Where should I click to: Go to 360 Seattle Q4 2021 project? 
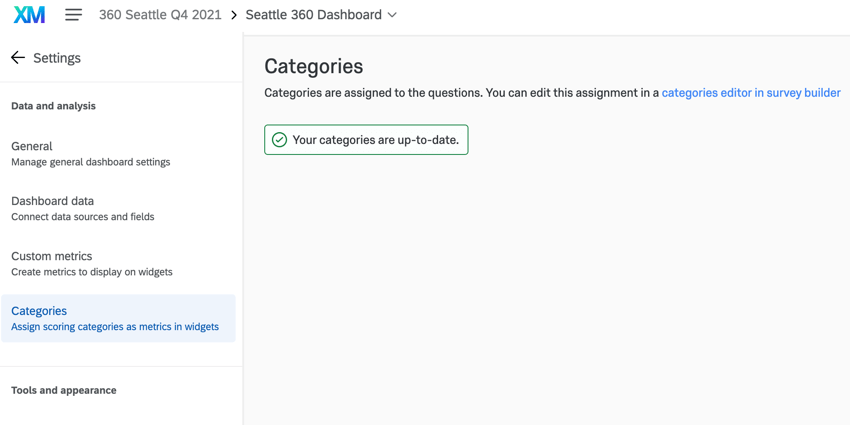click(x=160, y=15)
